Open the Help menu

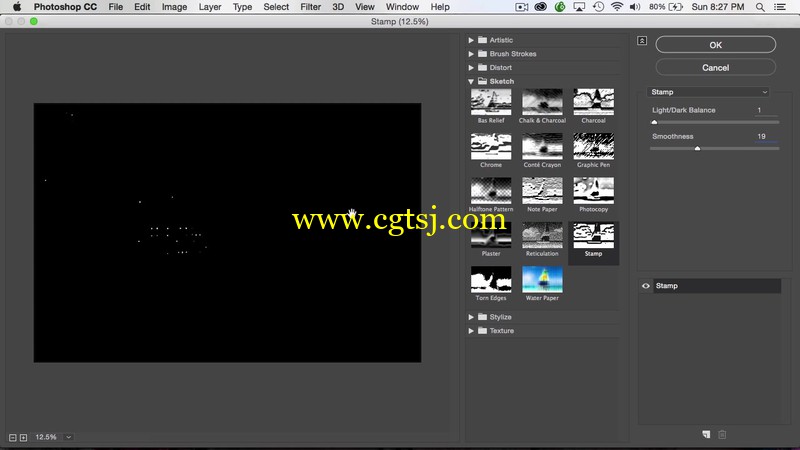(x=440, y=7)
